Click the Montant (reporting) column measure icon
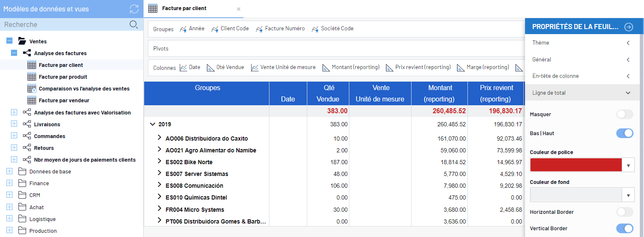This screenshot has width=644, height=237. click(326, 67)
